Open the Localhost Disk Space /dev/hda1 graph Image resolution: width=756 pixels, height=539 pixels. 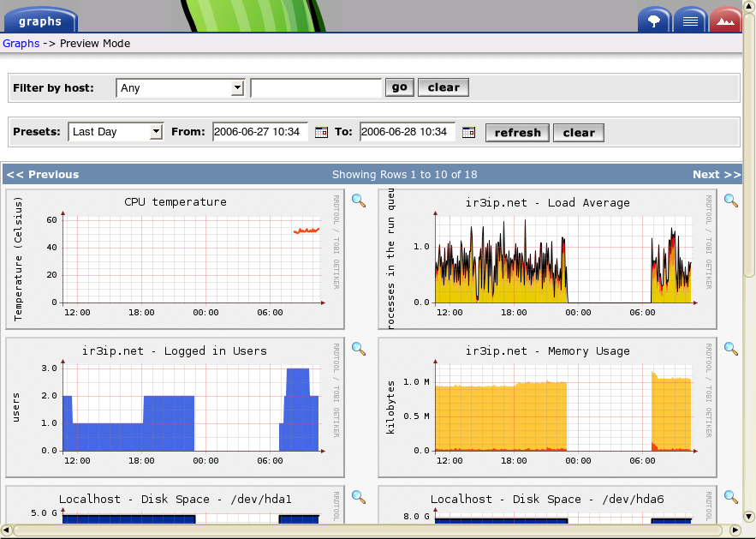pyautogui.click(x=175, y=505)
